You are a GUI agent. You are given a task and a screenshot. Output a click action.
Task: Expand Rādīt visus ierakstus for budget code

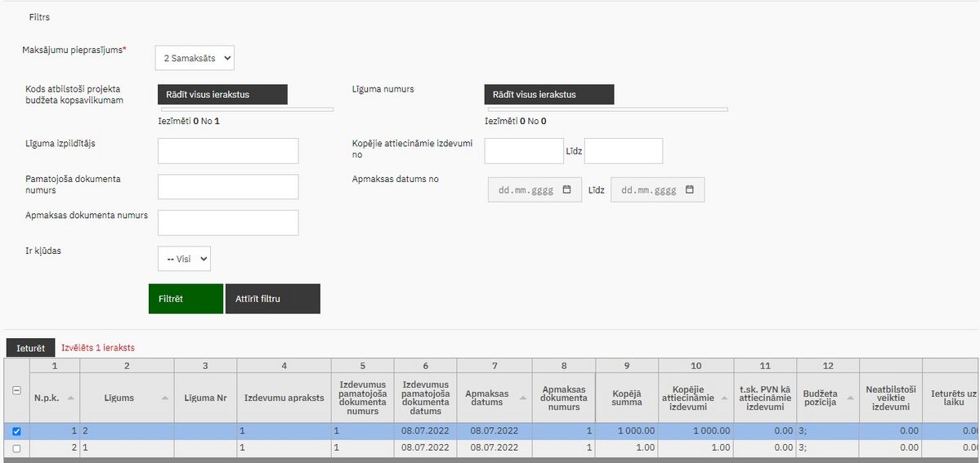tap(222, 95)
